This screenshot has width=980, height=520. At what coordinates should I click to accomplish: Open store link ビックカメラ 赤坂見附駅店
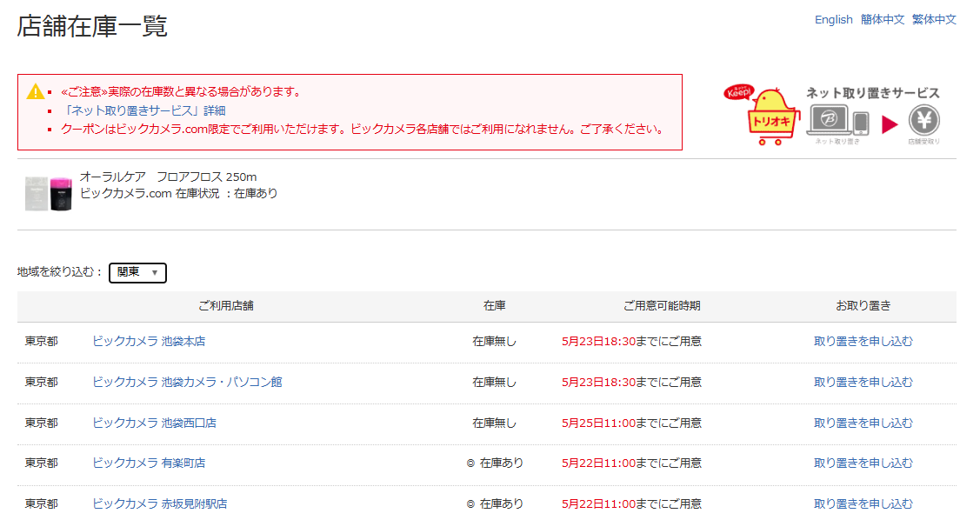pos(160,503)
